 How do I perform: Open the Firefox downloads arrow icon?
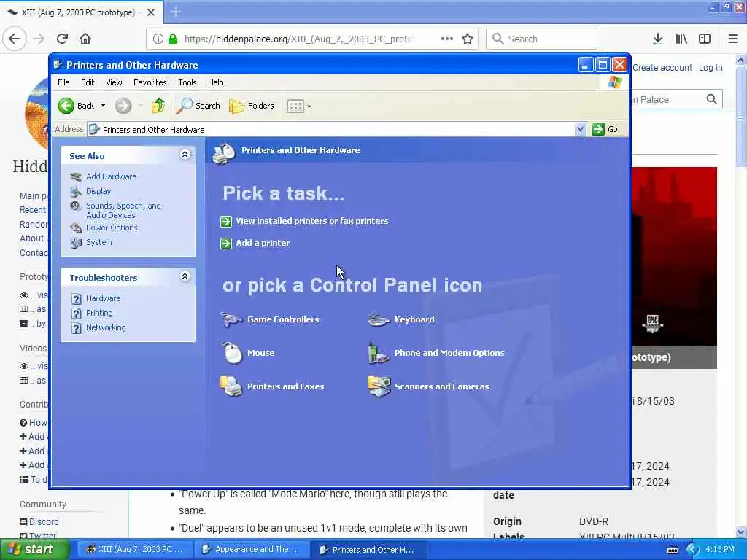tap(657, 39)
